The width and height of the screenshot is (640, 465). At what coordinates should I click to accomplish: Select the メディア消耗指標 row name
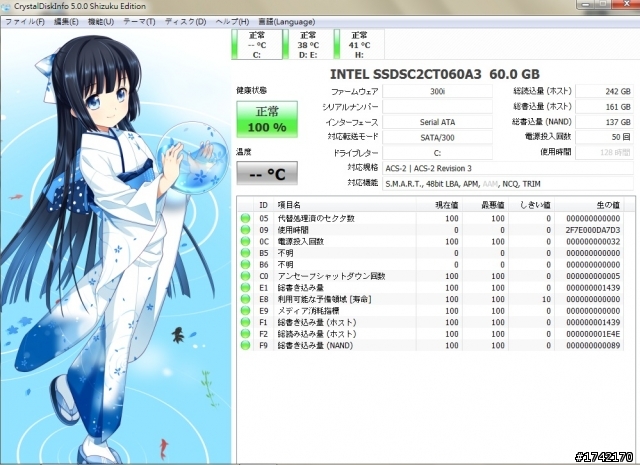(309, 311)
